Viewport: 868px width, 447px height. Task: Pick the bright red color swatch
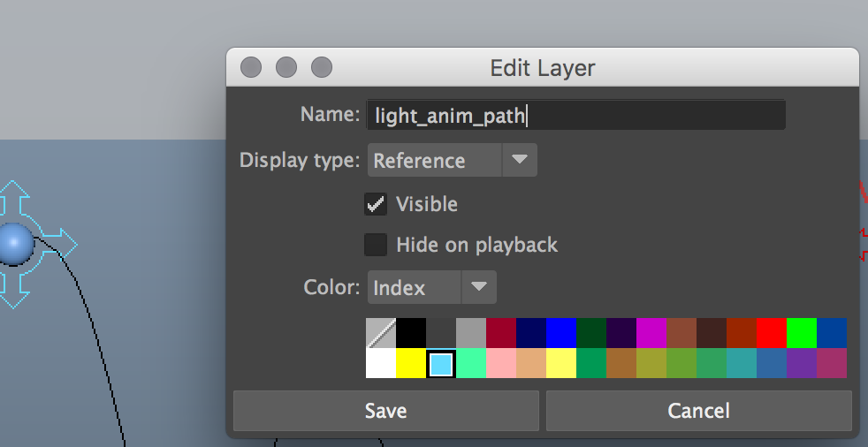[x=772, y=333]
